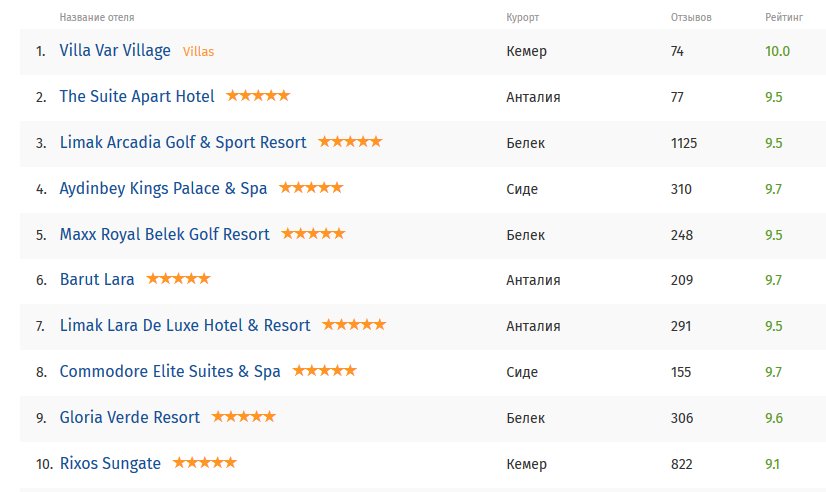Click the orange Villas label
Image resolution: width=826 pixels, height=492 pixels.
[x=199, y=51]
